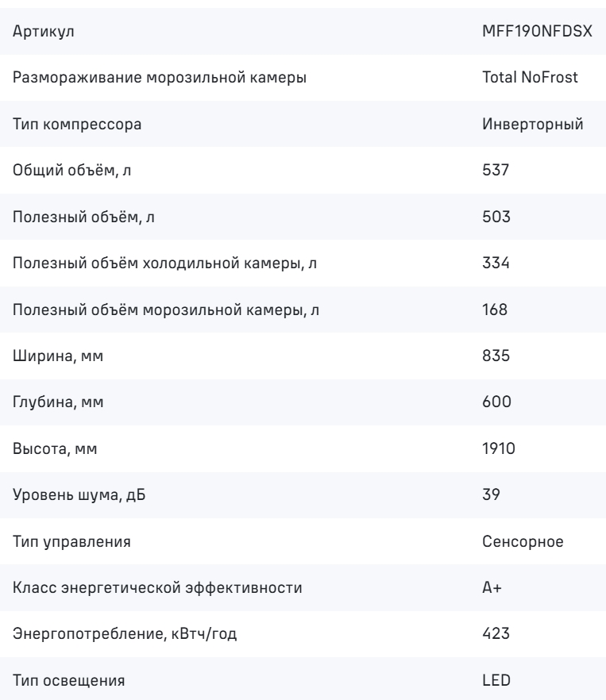The width and height of the screenshot is (606, 700).
Task: Click the Уровень шума, дБ label
Action: pyautogui.click(x=79, y=495)
